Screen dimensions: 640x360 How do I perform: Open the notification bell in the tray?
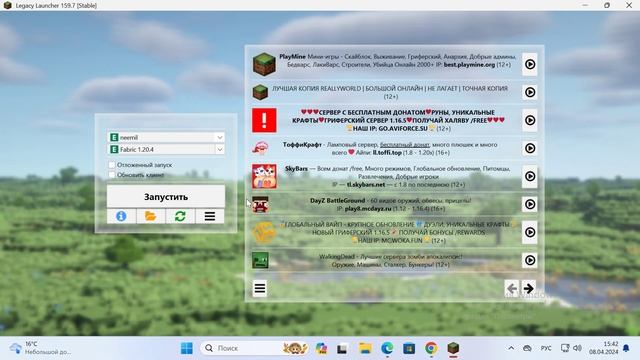coord(626,348)
